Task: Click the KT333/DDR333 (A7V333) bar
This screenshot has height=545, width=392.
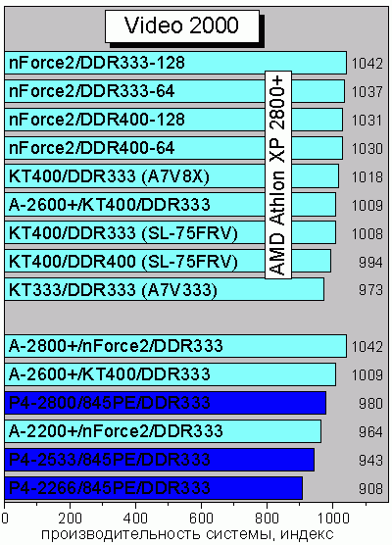Action: [165, 289]
